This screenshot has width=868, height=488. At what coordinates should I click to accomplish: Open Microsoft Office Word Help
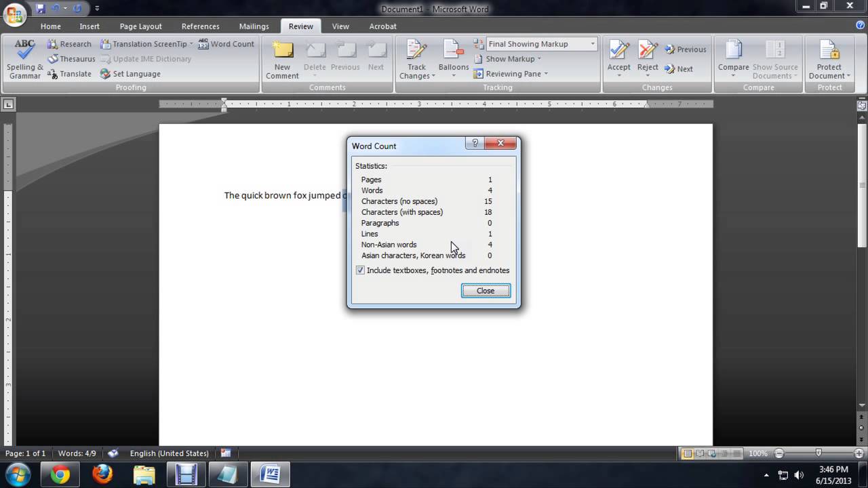tap(861, 25)
